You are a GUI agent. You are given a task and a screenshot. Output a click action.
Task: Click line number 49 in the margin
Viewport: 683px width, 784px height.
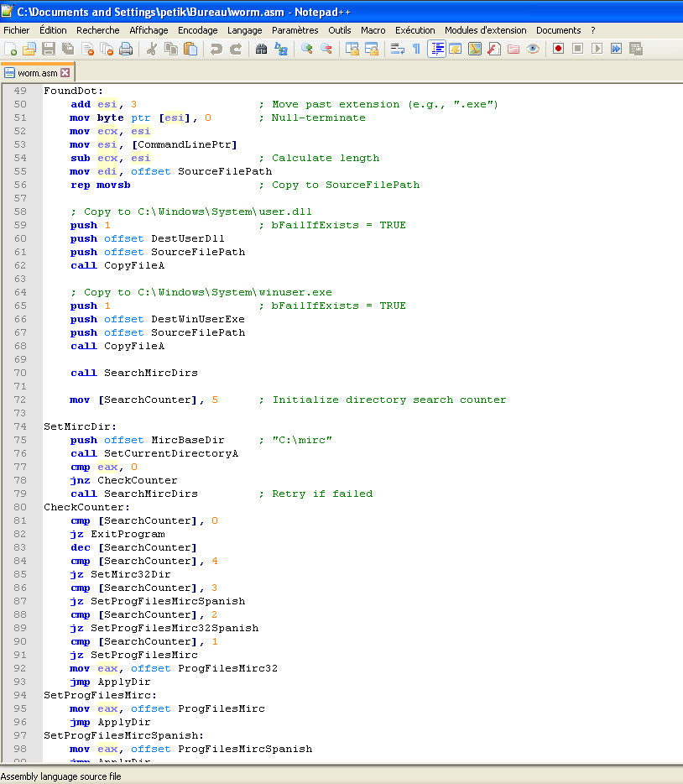pos(20,91)
